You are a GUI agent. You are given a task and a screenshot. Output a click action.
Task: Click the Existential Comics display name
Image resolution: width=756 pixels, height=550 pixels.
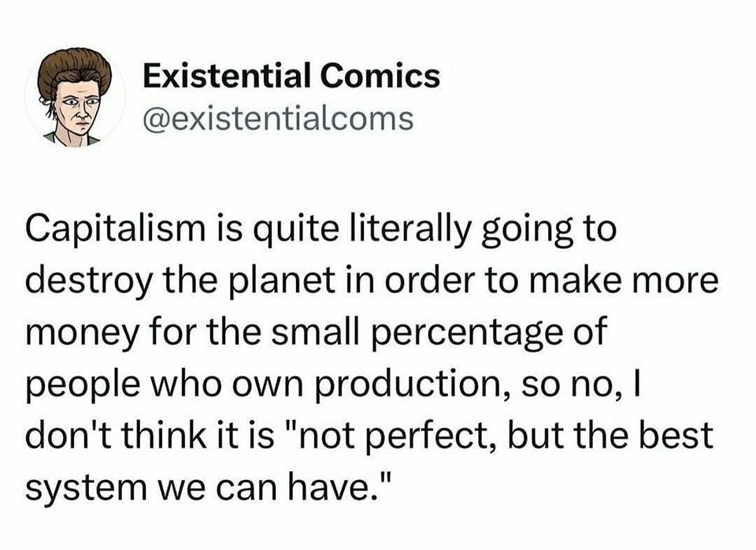[291, 76]
